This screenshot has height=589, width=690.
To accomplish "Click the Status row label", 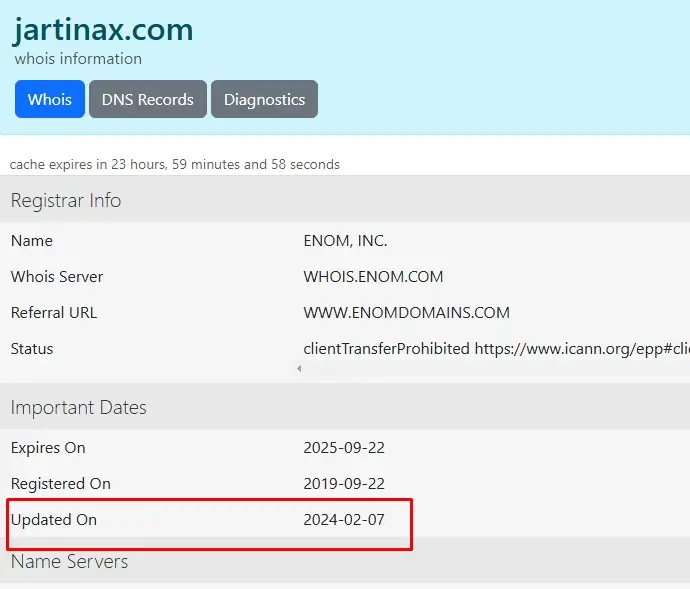I will pyautogui.click(x=32, y=349).
